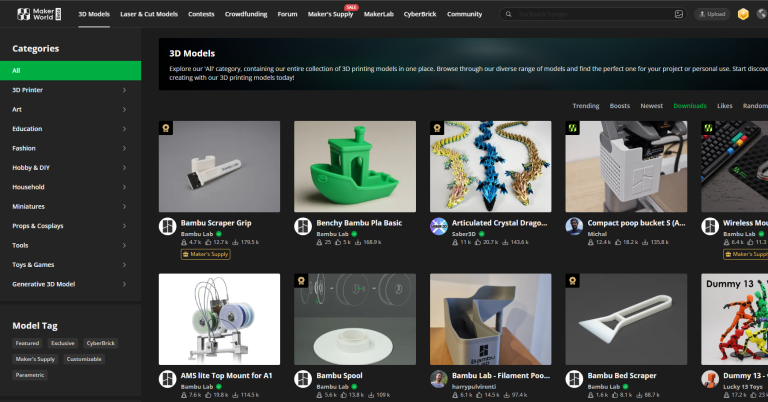The image size is (768, 402).
Task: Click award badge on Bambu Scraper Grip thumbnail
Action: coord(166,128)
